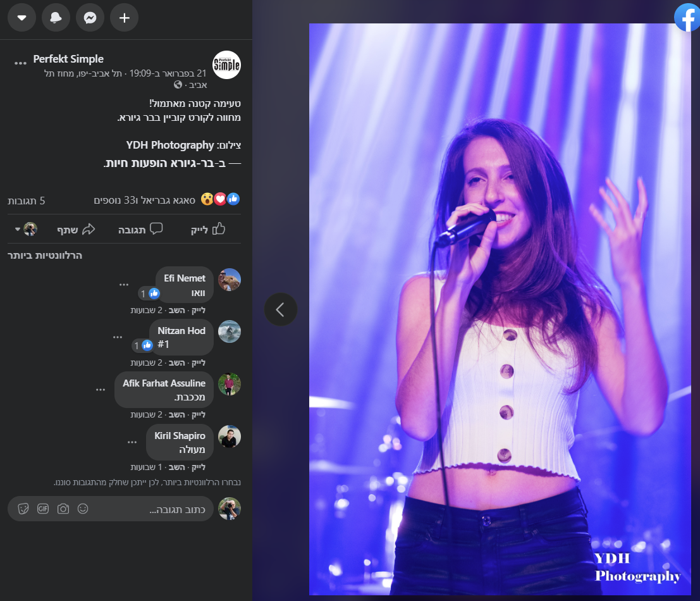
Task: Open Nitzan Hod's name link
Action: [x=181, y=331]
